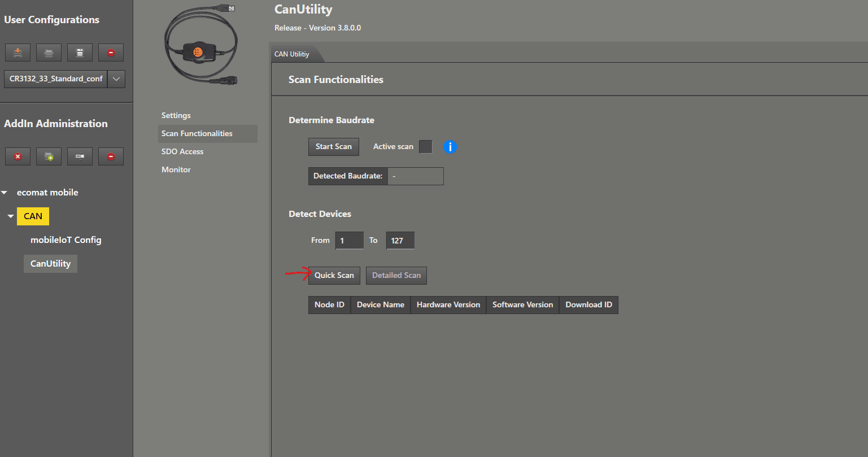Click the blue info icon beside Active scan

450,147
